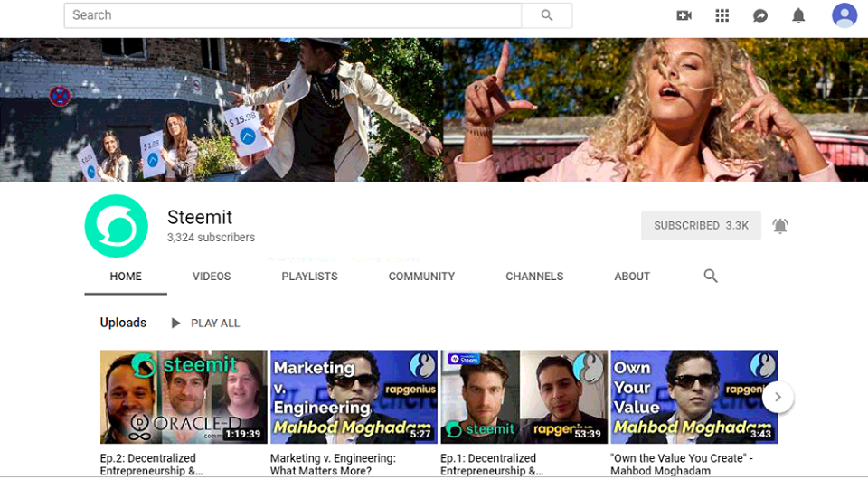The width and height of the screenshot is (868, 479).
Task: Click the Steemit channel logo avatar
Action: click(x=117, y=226)
